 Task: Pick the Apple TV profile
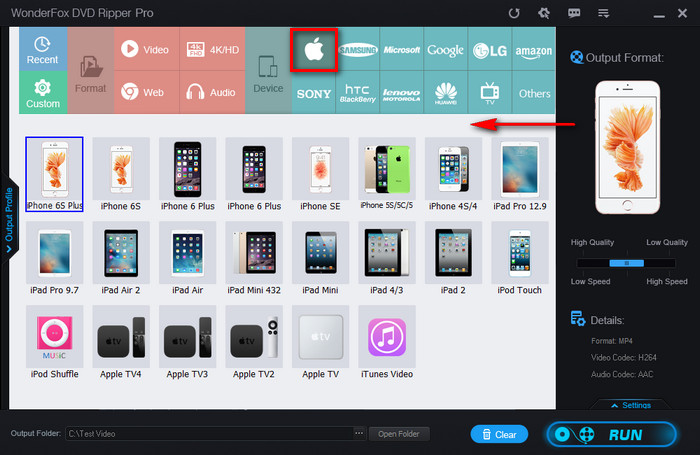[321, 342]
